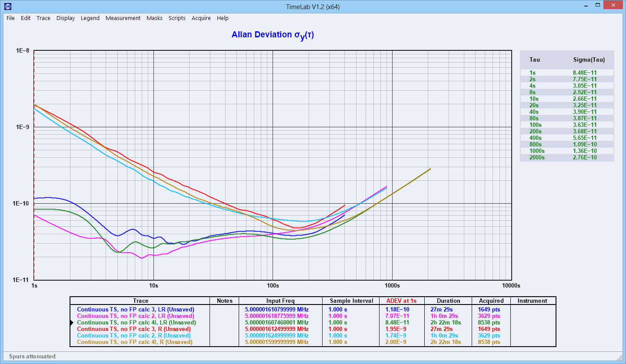Click input frequency 5.000001618775999 MHz
Screen dimensions: 626x364
click(x=277, y=316)
